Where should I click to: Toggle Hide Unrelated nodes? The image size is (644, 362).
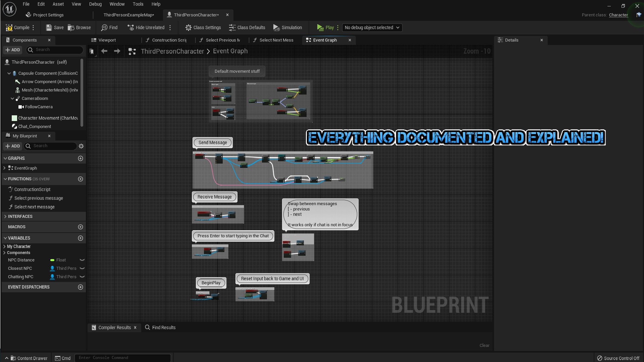[x=146, y=27]
